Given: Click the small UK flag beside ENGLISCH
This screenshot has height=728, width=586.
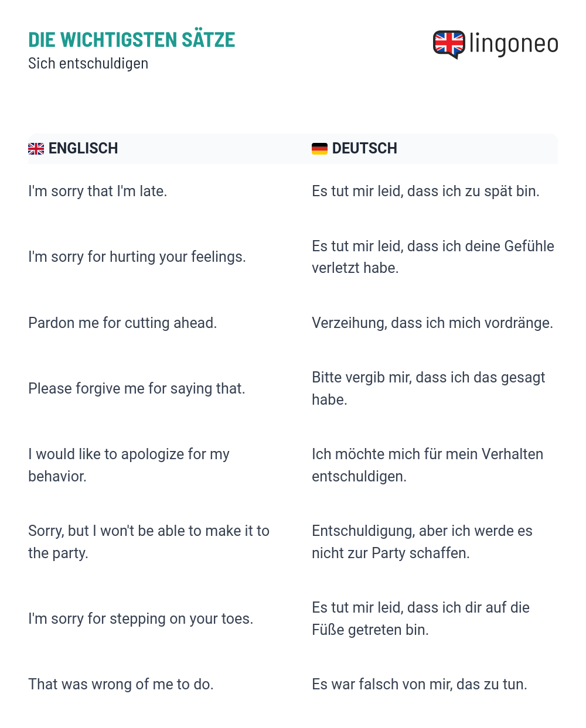Looking at the screenshot, I should pyautogui.click(x=36, y=149).
